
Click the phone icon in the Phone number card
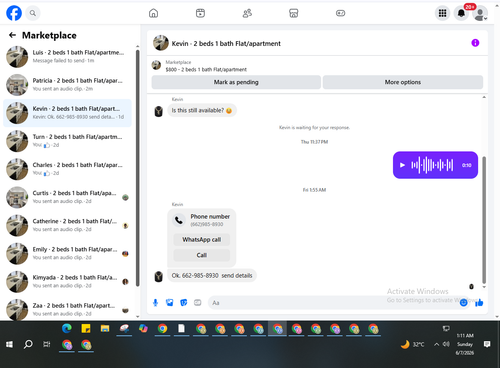179,220
